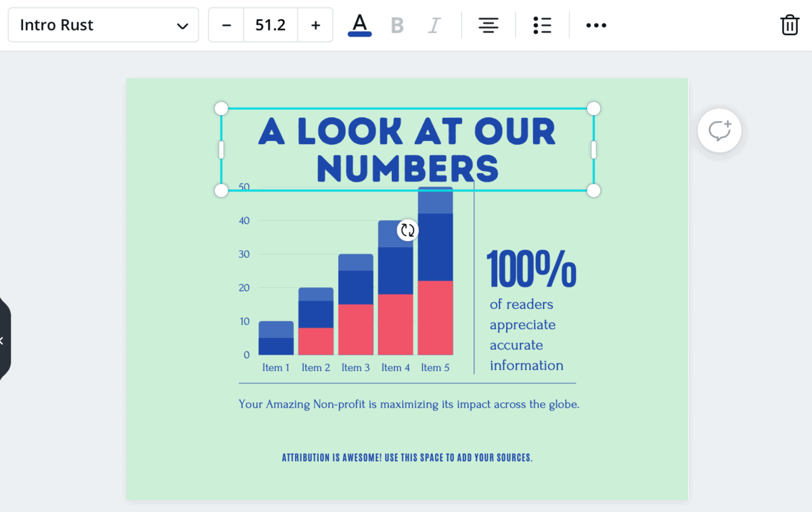Change the text alignment
812x512 pixels.
click(x=488, y=24)
